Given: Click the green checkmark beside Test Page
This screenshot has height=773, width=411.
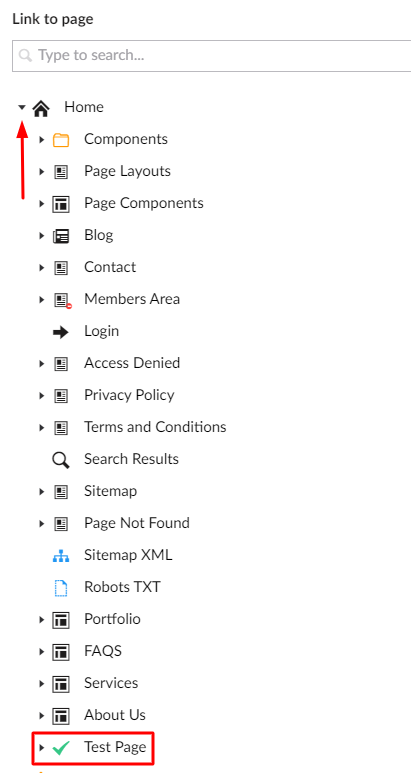Looking at the screenshot, I should tap(61, 748).
